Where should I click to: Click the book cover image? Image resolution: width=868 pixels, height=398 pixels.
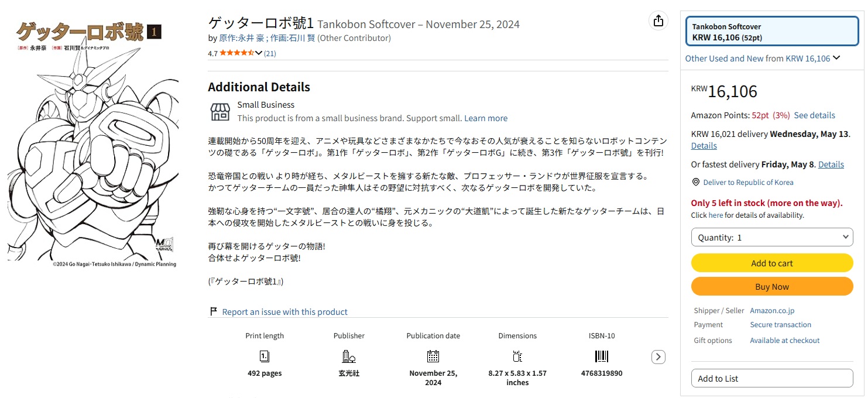[93, 143]
